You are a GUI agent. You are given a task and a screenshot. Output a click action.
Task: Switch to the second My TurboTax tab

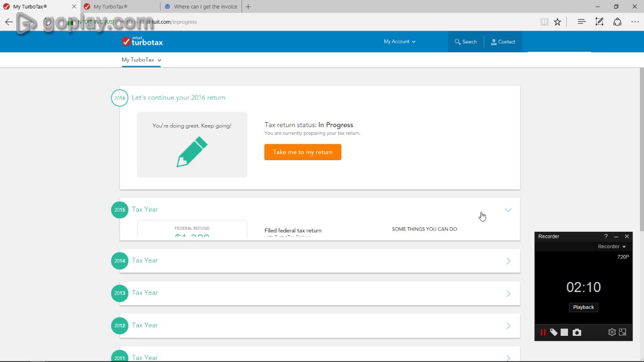(x=121, y=7)
